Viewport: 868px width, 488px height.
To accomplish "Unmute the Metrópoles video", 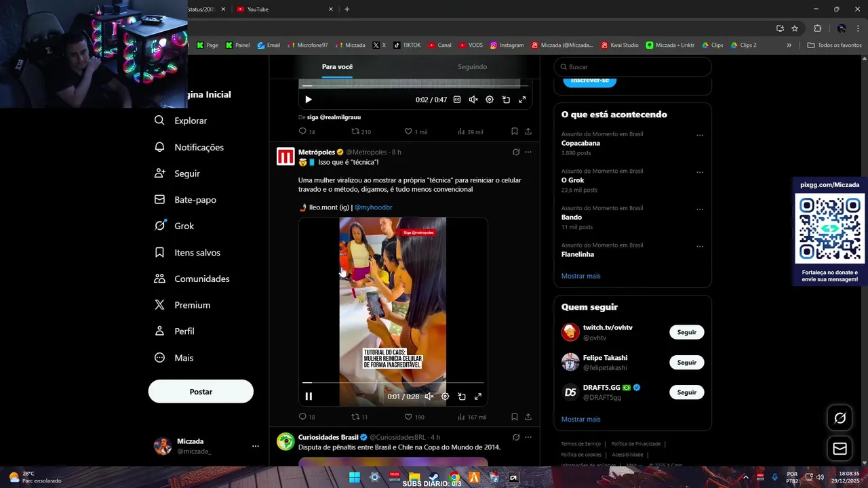I will (x=429, y=396).
